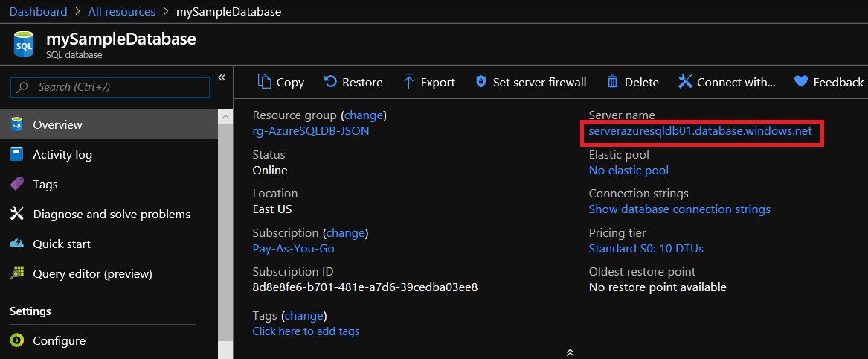The image size is (868, 359).
Task: Click the Overview SQL icon in sidebar
Action: [16, 124]
